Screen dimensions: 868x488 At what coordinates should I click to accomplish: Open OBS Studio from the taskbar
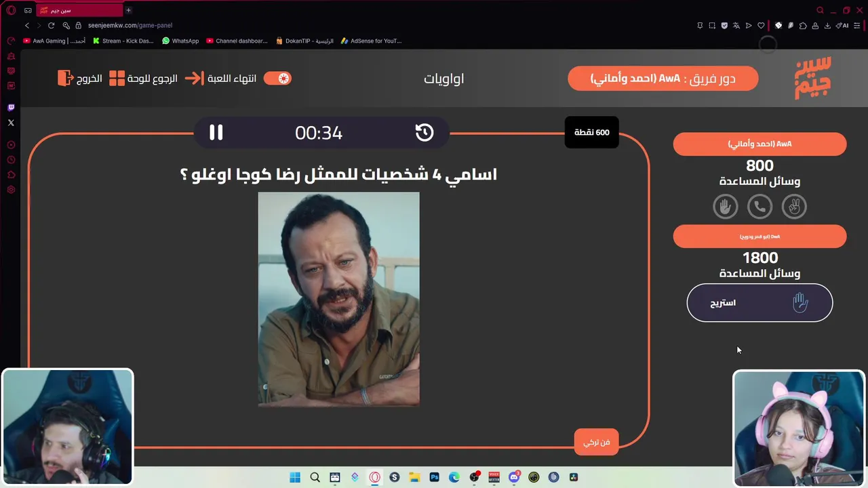click(x=474, y=477)
